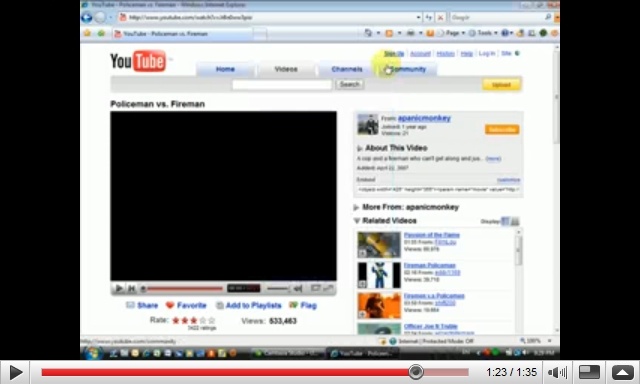640x384 pixels.
Task: Click the Favorite heart icon
Action: coord(170,305)
